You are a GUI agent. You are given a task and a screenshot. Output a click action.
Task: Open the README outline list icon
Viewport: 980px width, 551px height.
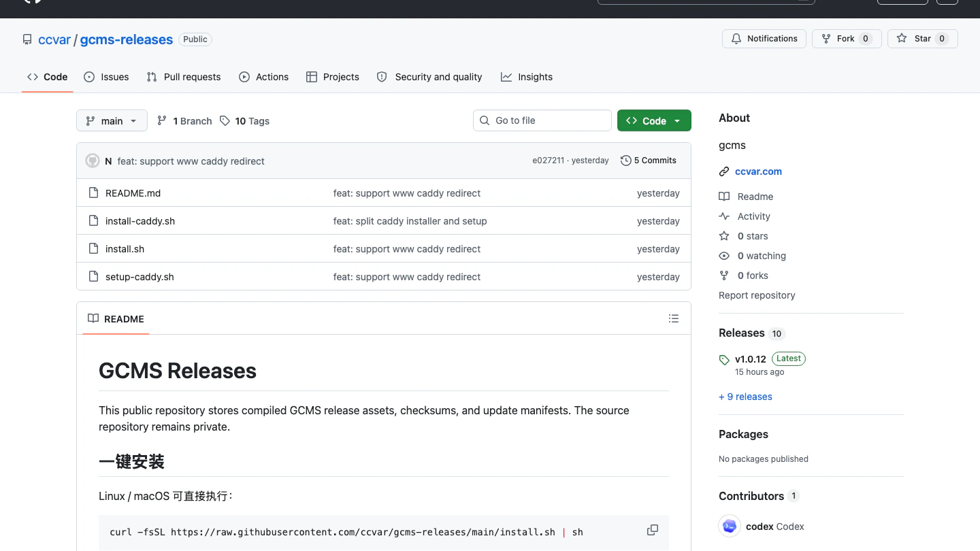[674, 318]
